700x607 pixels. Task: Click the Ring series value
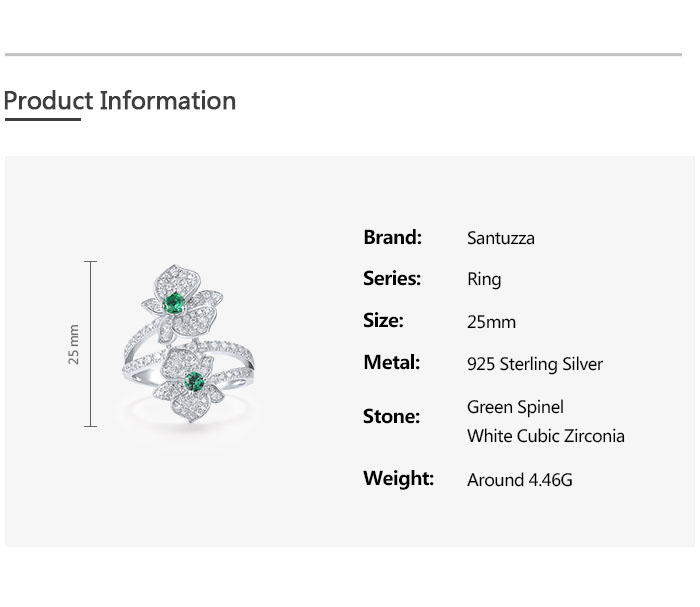click(484, 280)
